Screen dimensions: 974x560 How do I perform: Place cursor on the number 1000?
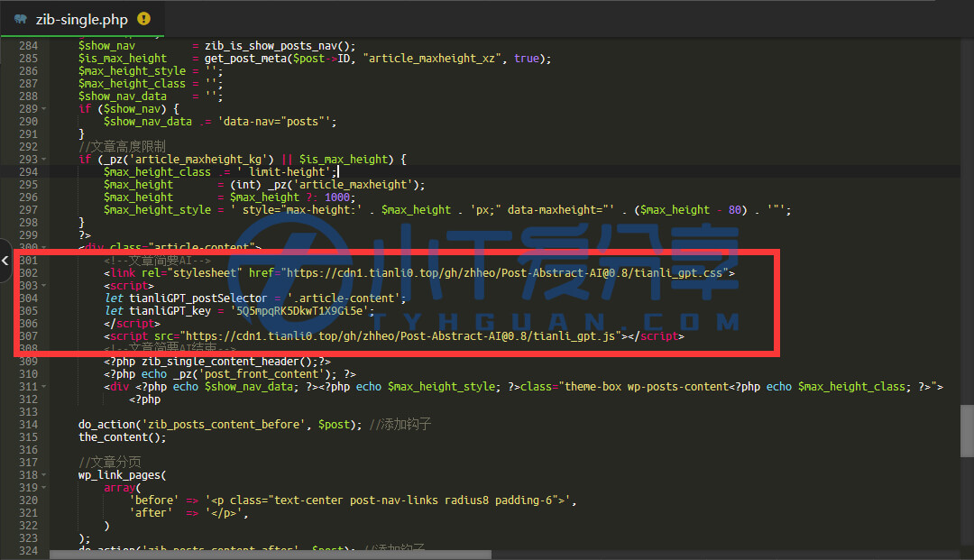tap(339, 197)
